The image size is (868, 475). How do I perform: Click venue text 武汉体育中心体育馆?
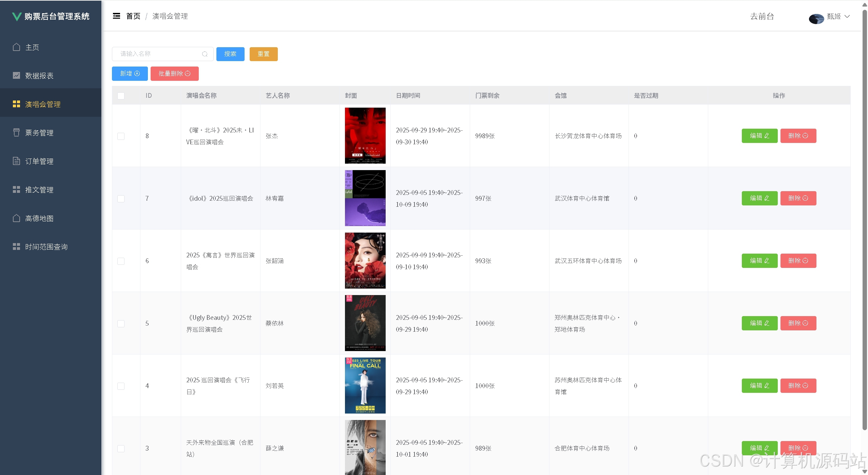[x=582, y=198]
